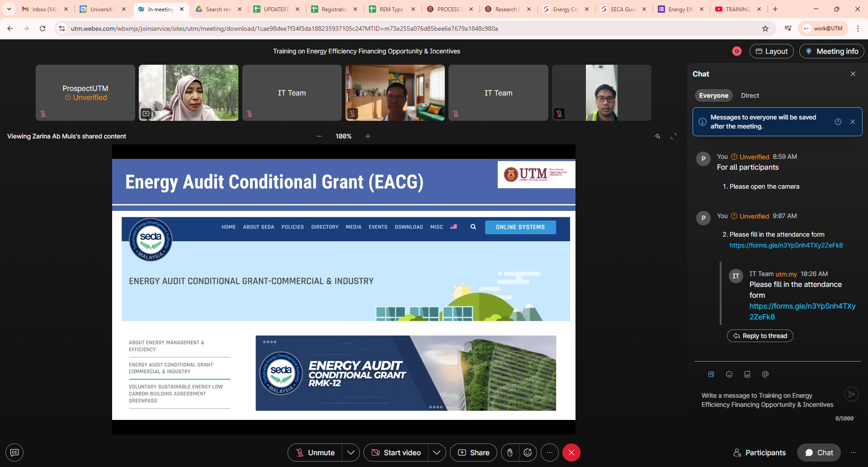This screenshot has width=868, height=467.
Task: Click the mention @ icon in chat
Action: [x=765, y=374]
